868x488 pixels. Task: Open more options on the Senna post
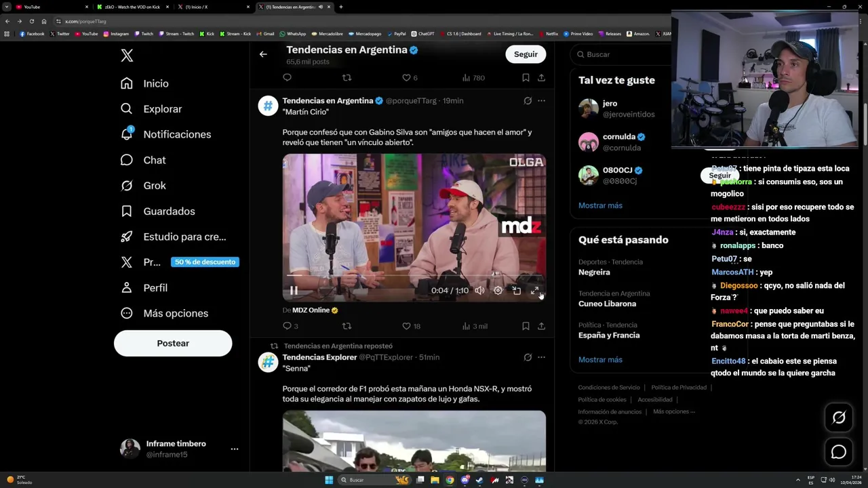click(541, 357)
